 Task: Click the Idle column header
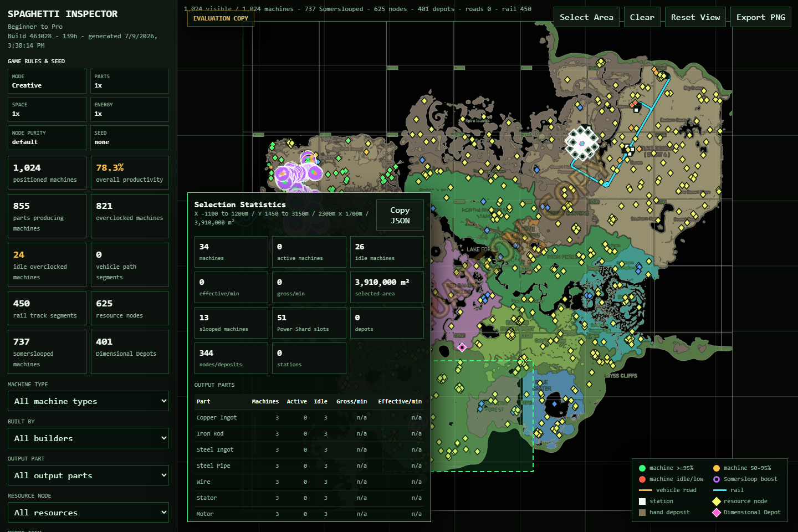tap(320, 401)
